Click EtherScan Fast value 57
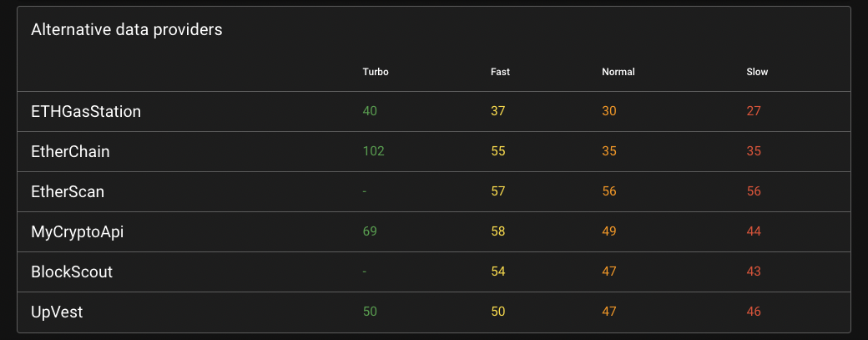The image size is (868, 340). click(497, 192)
